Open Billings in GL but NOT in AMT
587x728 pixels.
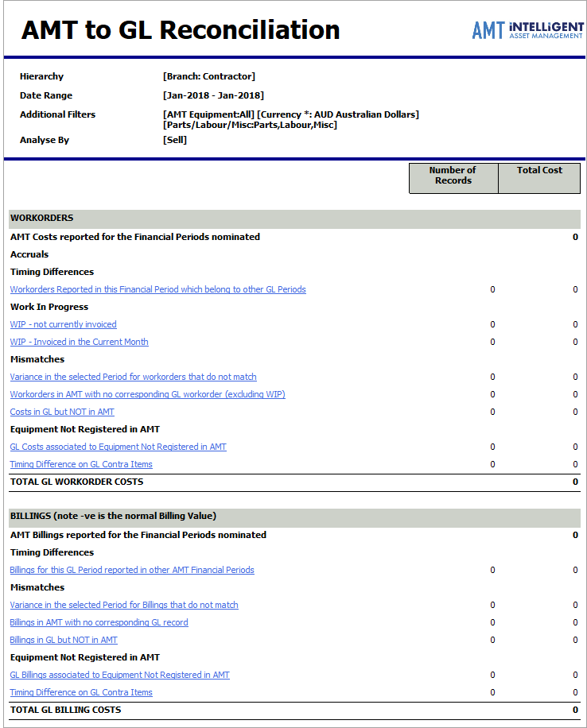point(64,640)
